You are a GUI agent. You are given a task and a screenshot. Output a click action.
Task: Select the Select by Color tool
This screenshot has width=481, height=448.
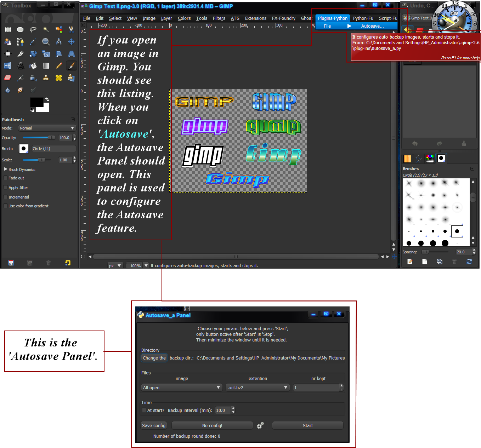click(x=59, y=30)
